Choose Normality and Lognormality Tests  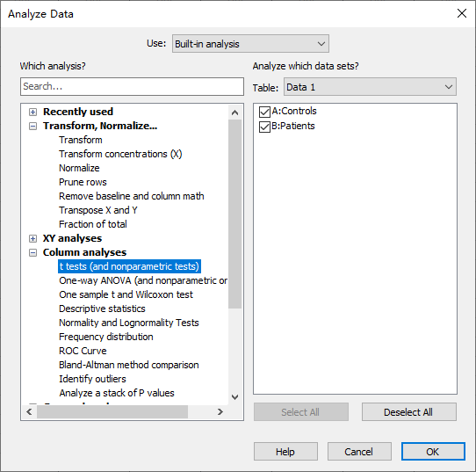tap(129, 323)
